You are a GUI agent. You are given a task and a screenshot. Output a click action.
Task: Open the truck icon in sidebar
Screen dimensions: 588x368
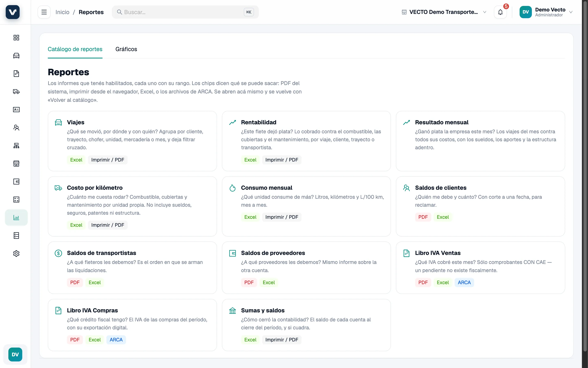tap(16, 92)
